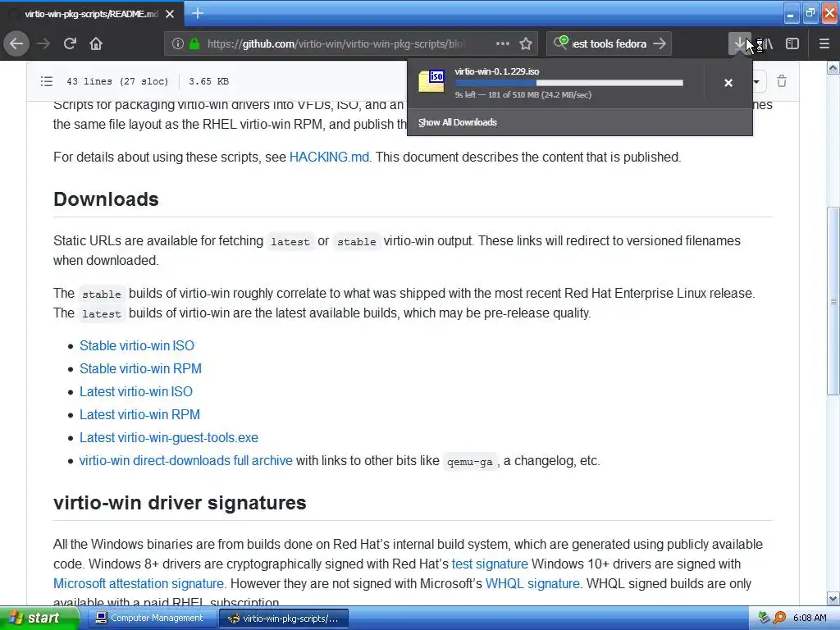This screenshot has width=840, height=630.
Task: Bookmark this page with the star
Action: pyautogui.click(x=526, y=44)
